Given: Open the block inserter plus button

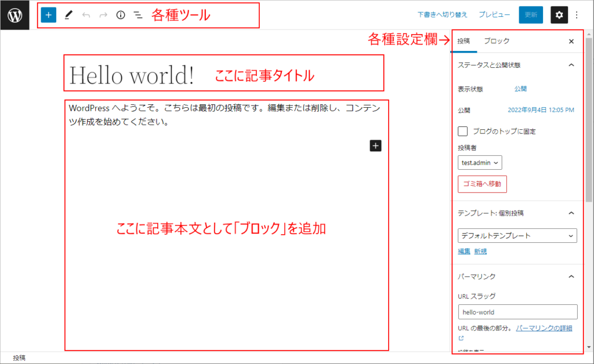Looking at the screenshot, I should tap(49, 15).
